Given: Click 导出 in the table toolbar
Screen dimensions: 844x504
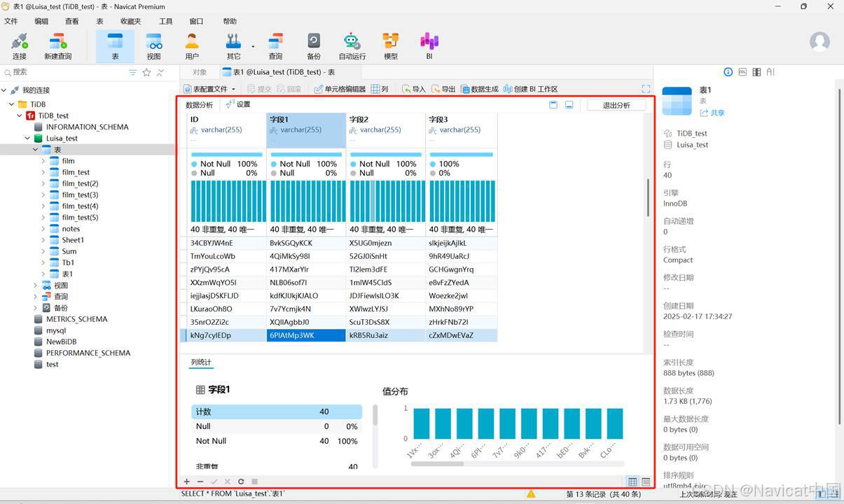Looking at the screenshot, I should point(443,89).
